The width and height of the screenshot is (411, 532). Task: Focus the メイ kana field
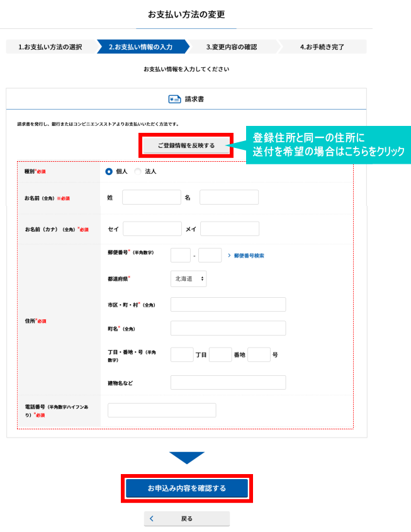[230, 229]
